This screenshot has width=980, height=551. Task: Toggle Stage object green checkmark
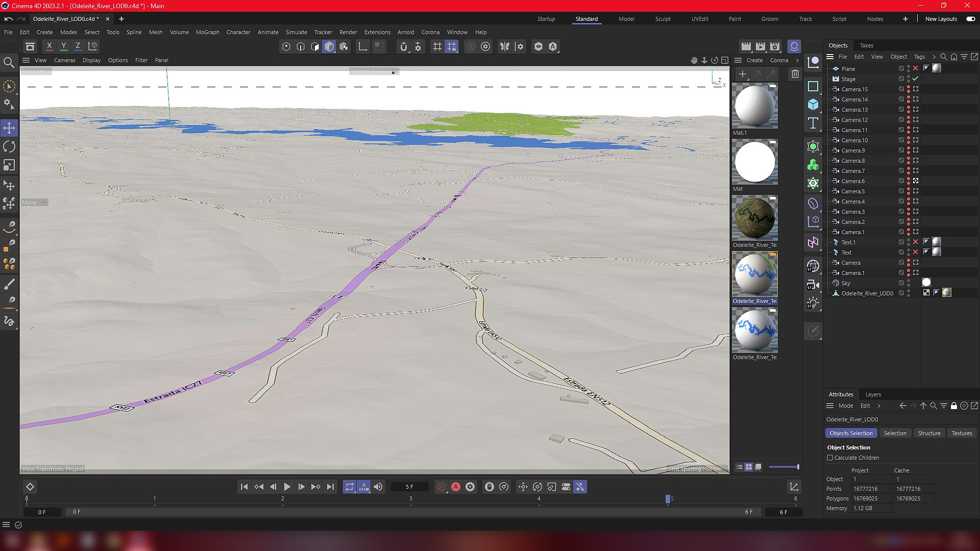click(916, 79)
